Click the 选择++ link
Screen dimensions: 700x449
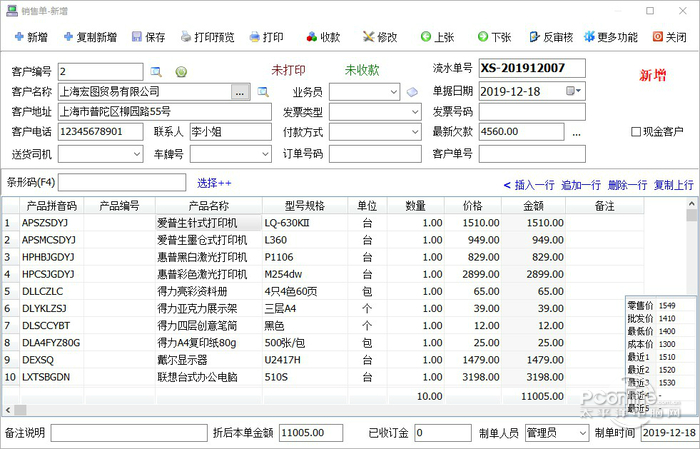[214, 183]
